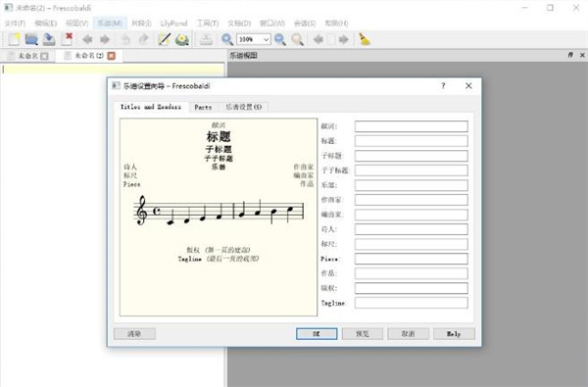588x387 pixels.
Task: Undock the 乐谱视图 panel via float icon
Action: (x=570, y=55)
